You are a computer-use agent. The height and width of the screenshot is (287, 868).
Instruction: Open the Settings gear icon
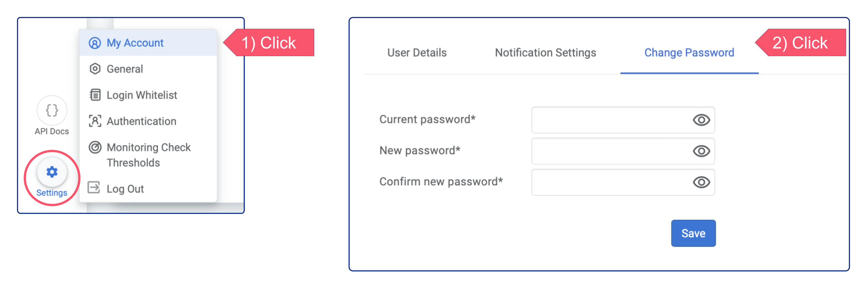tap(52, 171)
